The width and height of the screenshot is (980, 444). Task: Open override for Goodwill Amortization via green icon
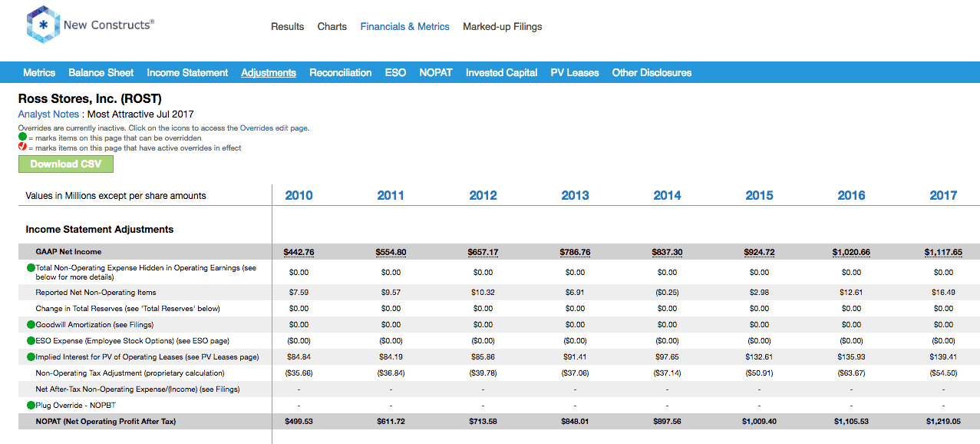coord(31,325)
